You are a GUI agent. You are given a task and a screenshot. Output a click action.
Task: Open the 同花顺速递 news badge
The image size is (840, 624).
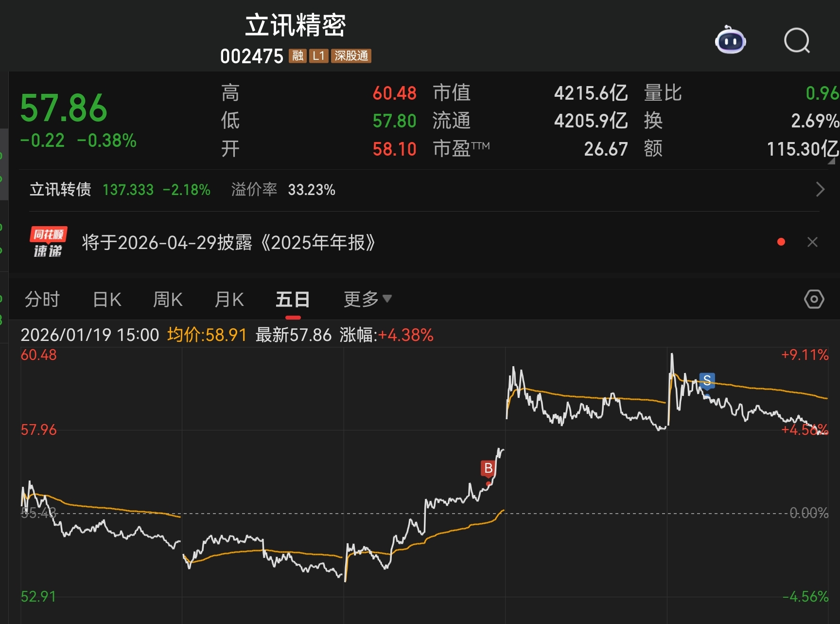(48, 242)
